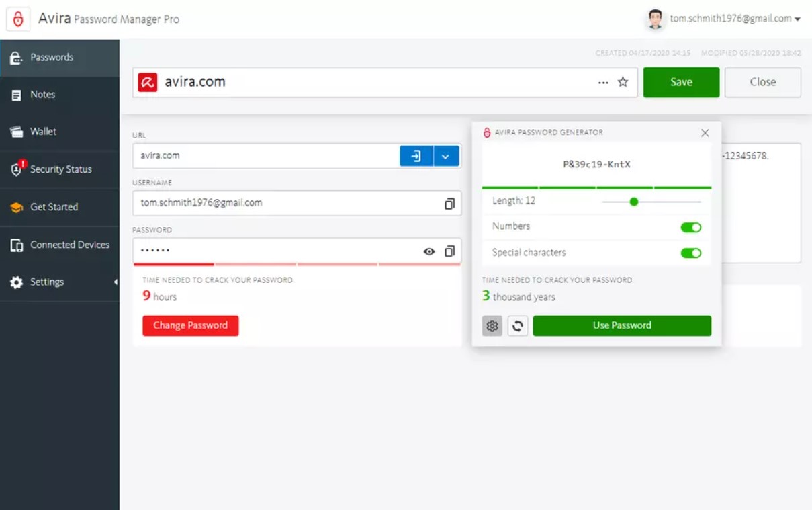Viewport: 812px width, 510px height.
Task: Copy the username to clipboard
Action: coord(449,204)
